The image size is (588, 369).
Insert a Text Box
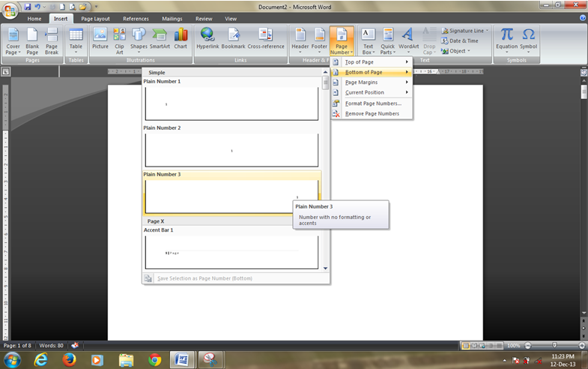pos(369,41)
